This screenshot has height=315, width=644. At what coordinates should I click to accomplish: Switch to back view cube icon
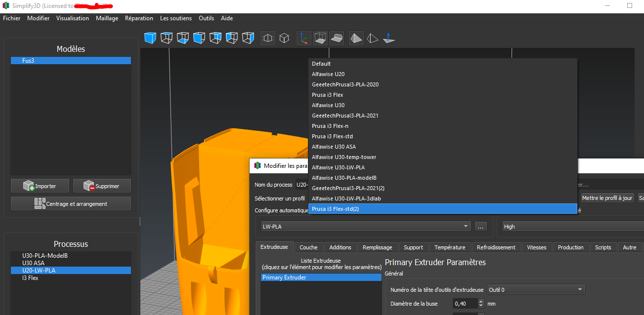[215, 38]
